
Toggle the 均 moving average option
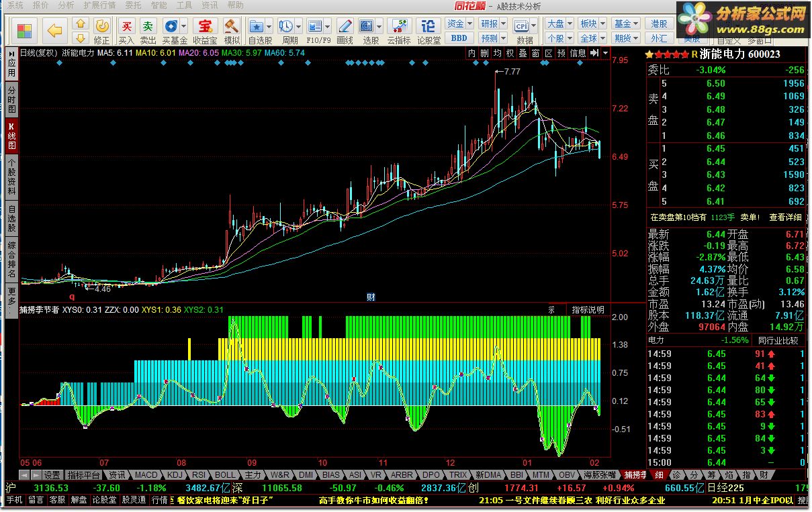tap(497, 52)
